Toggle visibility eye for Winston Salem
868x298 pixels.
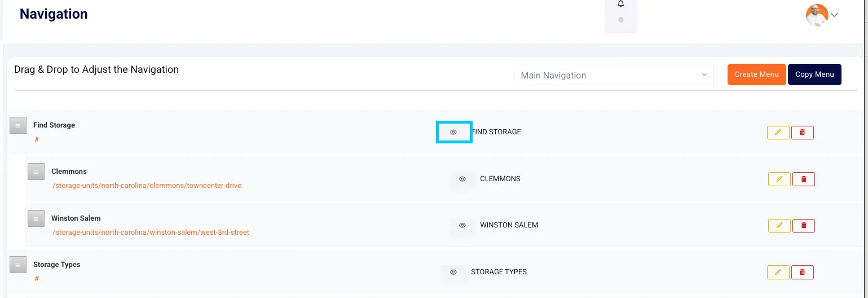462,225
